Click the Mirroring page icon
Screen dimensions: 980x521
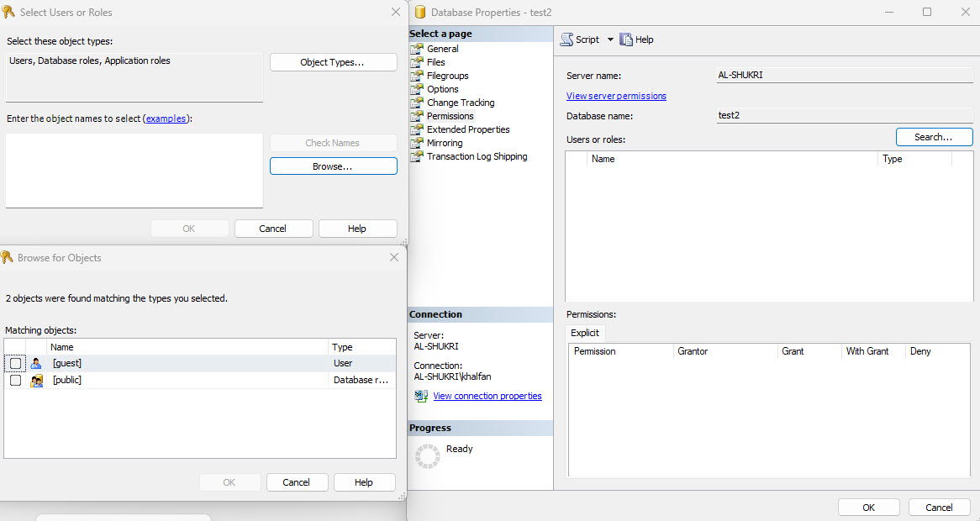click(416, 143)
